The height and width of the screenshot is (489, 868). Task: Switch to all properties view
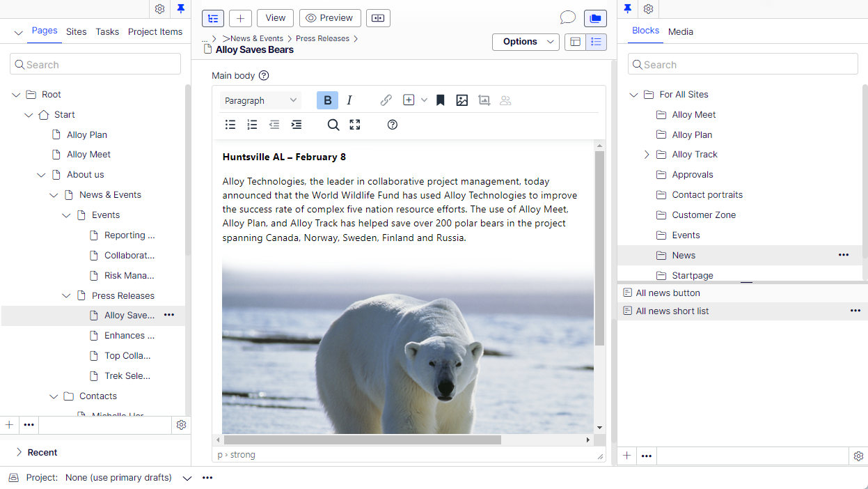pyautogui.click(x=597, y=42)
